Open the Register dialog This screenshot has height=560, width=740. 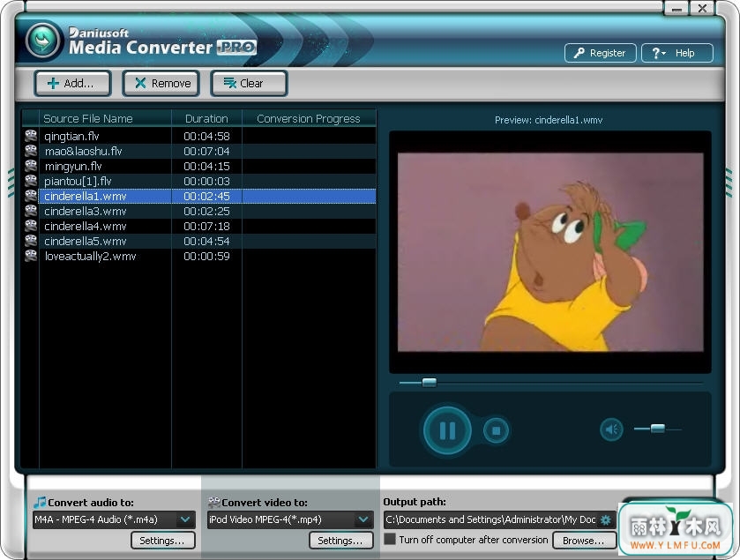point(601,53)
